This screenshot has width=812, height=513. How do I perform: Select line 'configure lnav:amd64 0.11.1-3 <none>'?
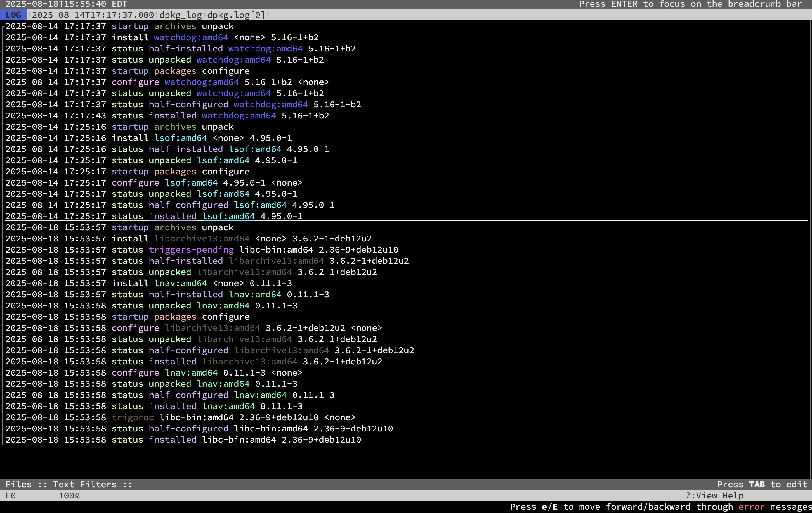tap(154, 373)
